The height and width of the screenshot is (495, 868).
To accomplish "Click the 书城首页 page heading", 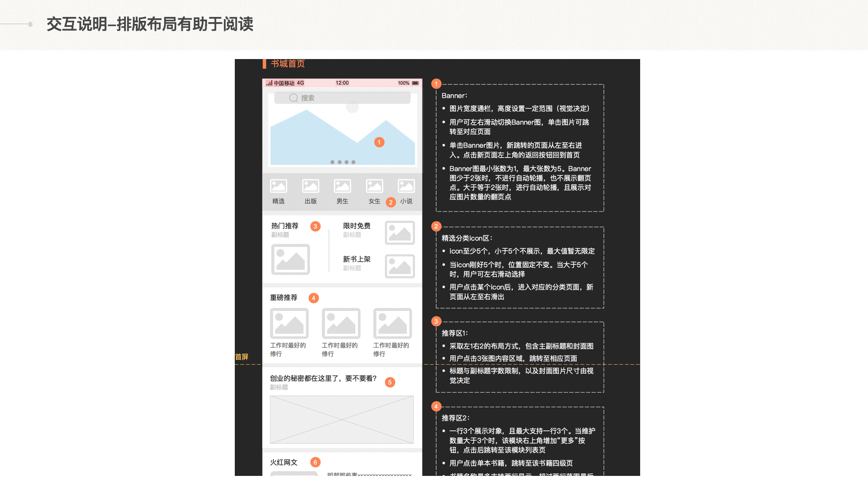I will click(x=288, y=64).
